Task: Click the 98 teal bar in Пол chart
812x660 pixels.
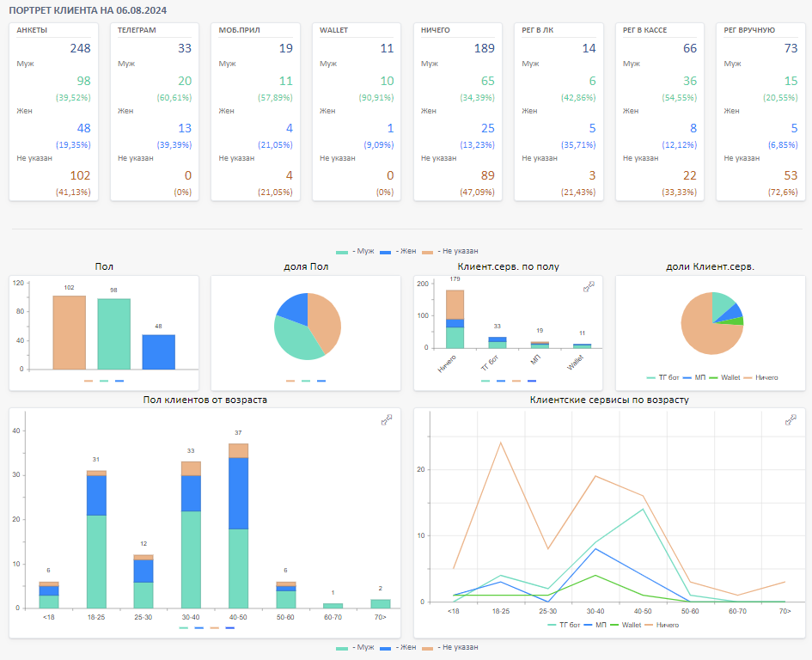Action: pyautogui.click(x=114, y=334)
